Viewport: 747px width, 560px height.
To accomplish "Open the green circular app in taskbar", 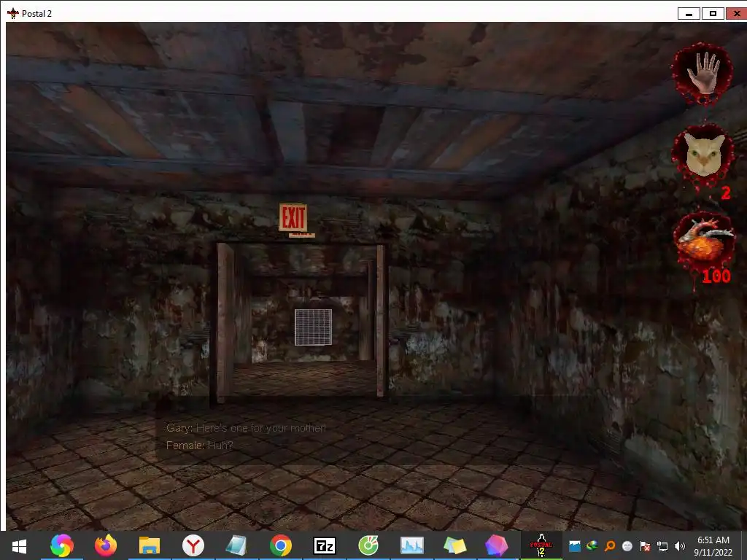I will tap(368, 545).
